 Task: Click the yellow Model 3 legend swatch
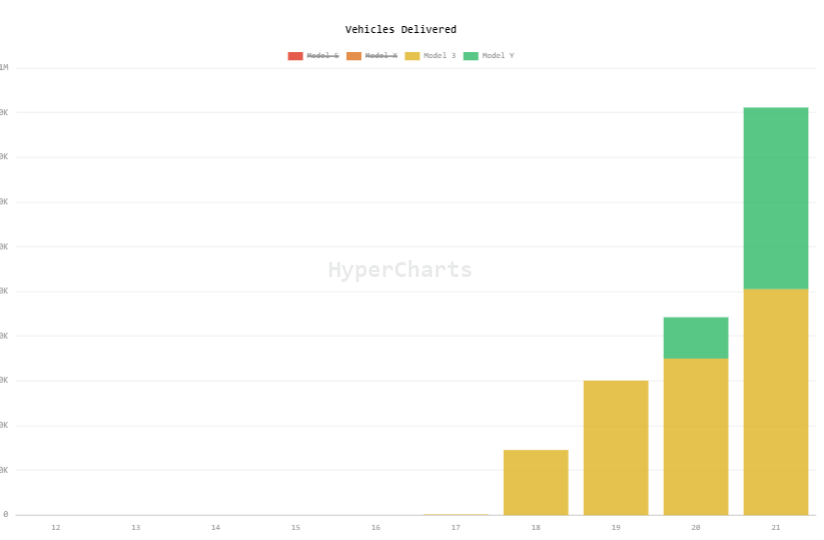pos(412,56)
